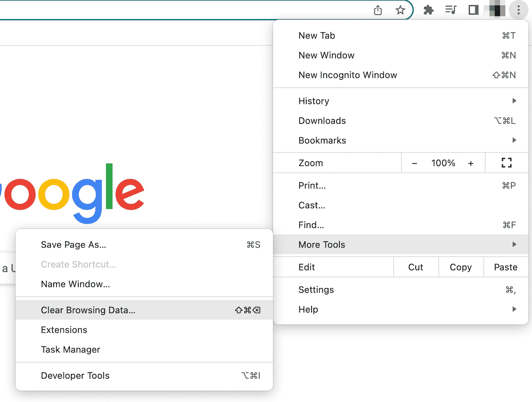This screenshot has height=402, width=532.
Task: Open the Settings menu entry
Action: pyautogui.click(x=316, y=289)
